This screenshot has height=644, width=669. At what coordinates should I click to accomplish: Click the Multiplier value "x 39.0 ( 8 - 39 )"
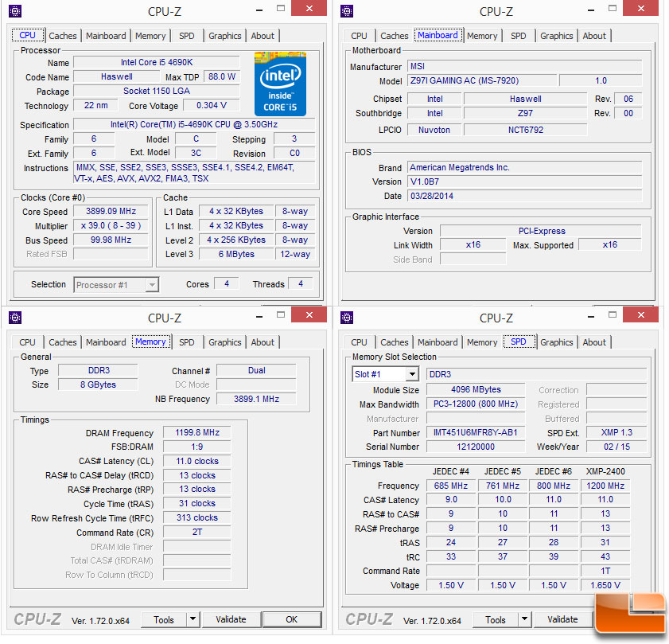(111, 225)
